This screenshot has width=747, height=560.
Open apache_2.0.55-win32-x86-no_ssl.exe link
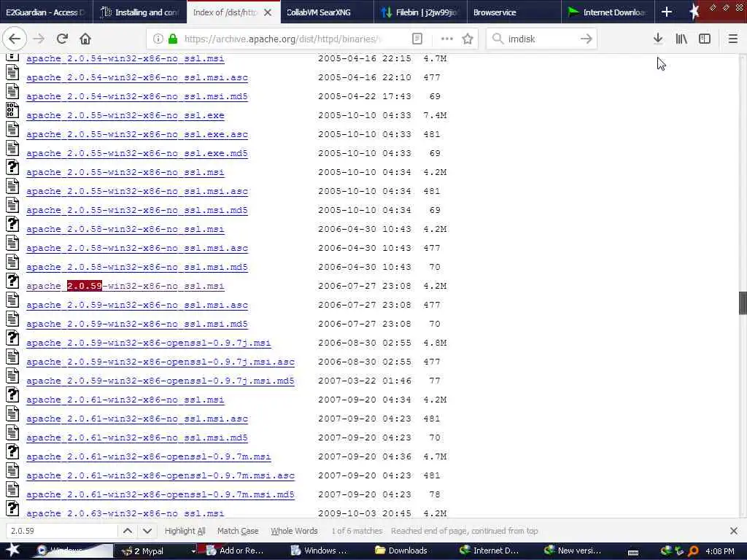(x=125, y=115)
